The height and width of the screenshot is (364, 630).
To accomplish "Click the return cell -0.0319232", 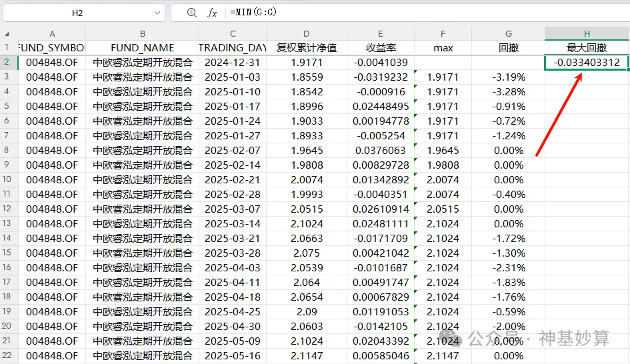I will (x=381, y=77).
